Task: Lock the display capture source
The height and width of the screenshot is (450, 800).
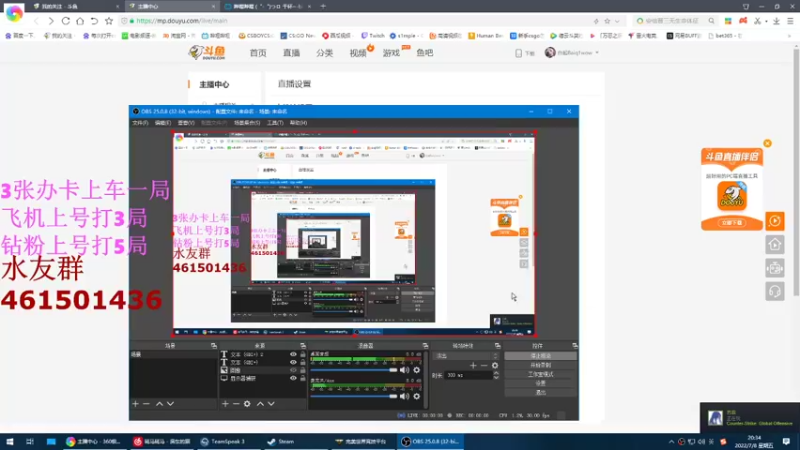Action: [303, 379]
